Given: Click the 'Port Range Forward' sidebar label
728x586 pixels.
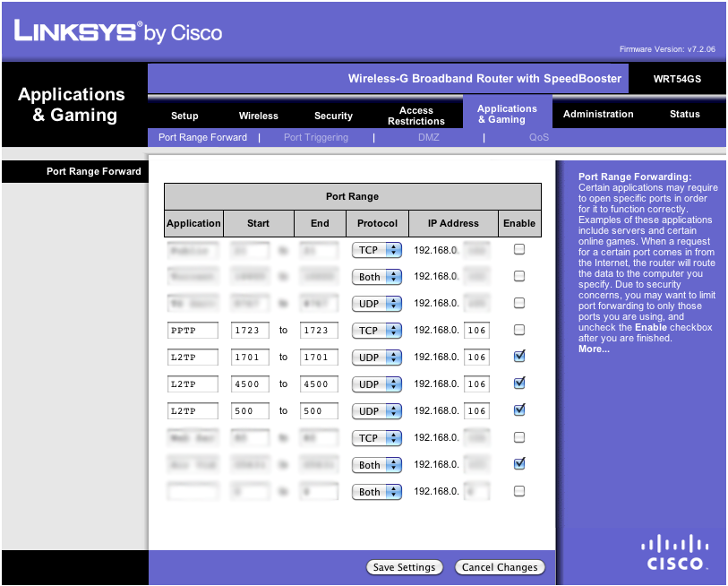Looking at the screenshot, I should (x=93, y=171).
